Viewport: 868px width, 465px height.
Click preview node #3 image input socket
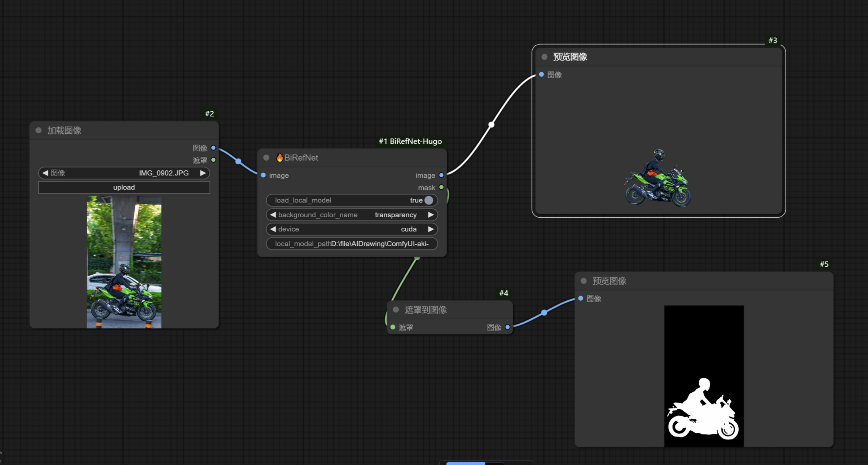click(x=542, y=74)
